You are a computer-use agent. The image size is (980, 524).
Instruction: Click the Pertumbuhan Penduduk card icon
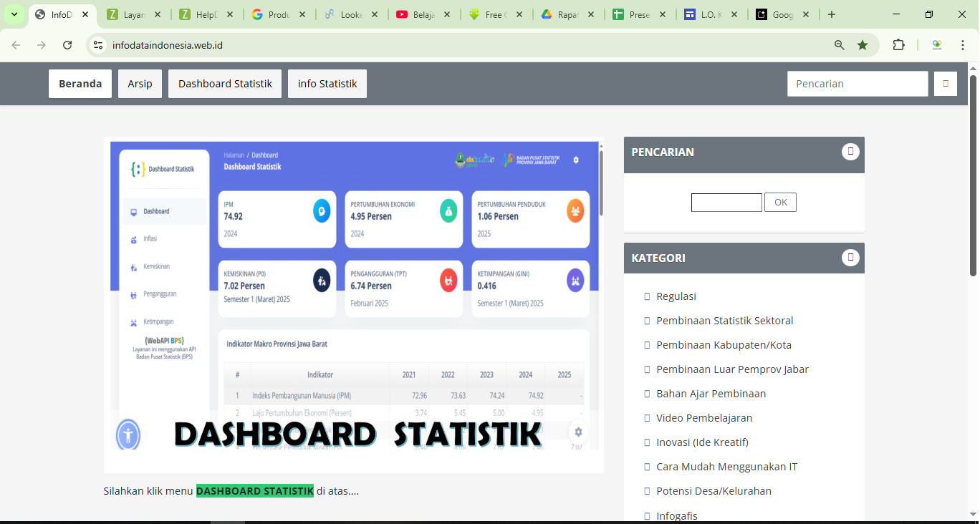click(x=575, y=211)
